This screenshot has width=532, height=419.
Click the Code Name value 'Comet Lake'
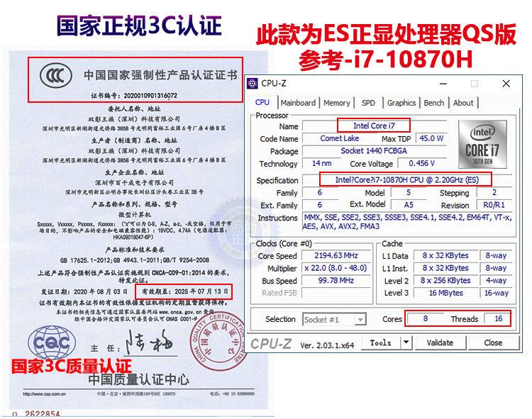point(339,138)
